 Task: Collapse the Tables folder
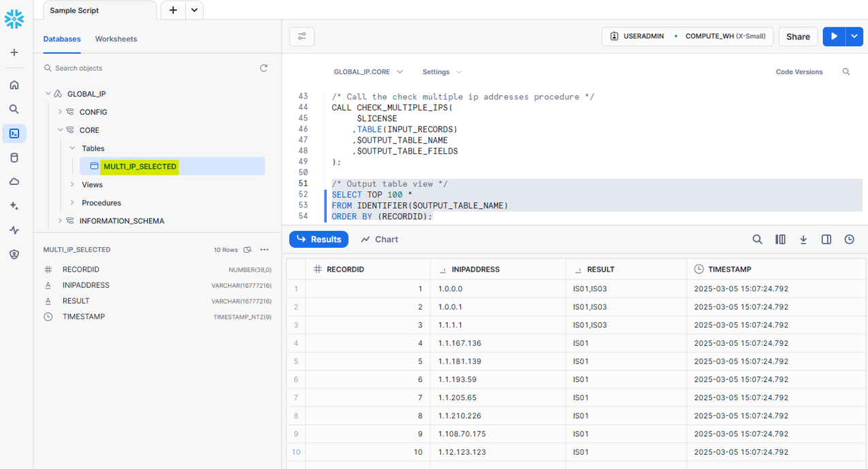click(x=72, y=148)
